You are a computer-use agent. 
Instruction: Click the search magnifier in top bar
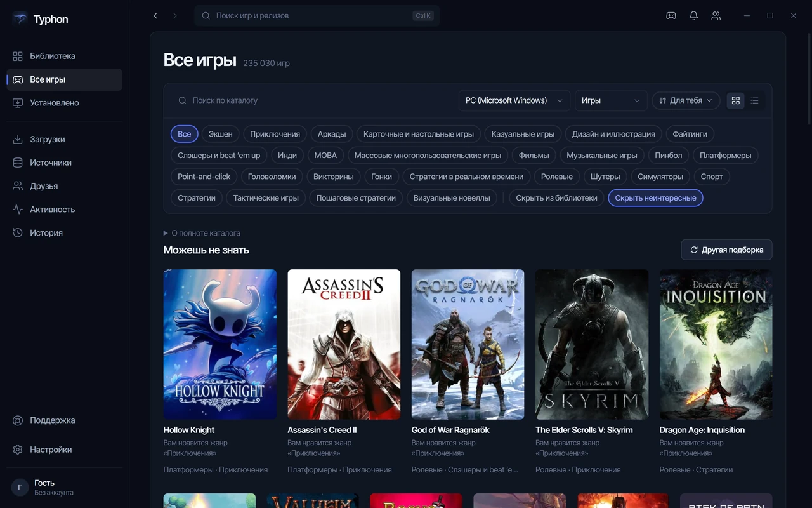point(206,15)
